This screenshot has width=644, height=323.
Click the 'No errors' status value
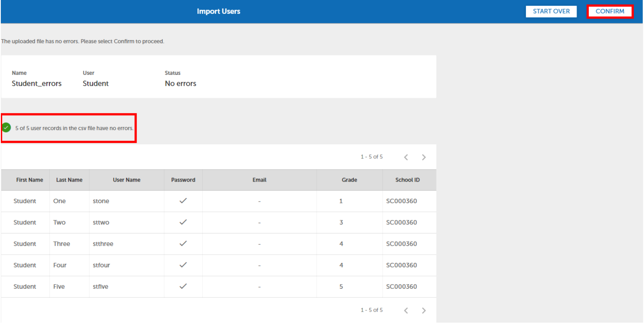[181, 83]
